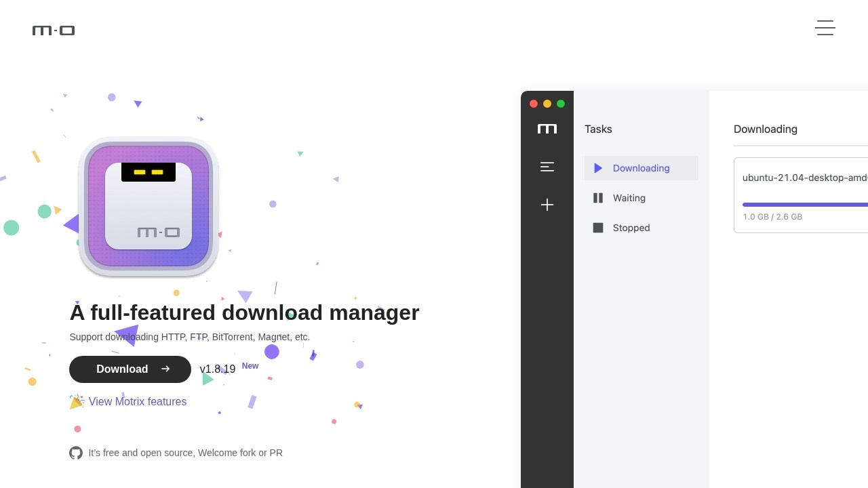Click the party popper icon
Image resolution: width=868 pixels, height=488 pixels.
coord(77,402)
